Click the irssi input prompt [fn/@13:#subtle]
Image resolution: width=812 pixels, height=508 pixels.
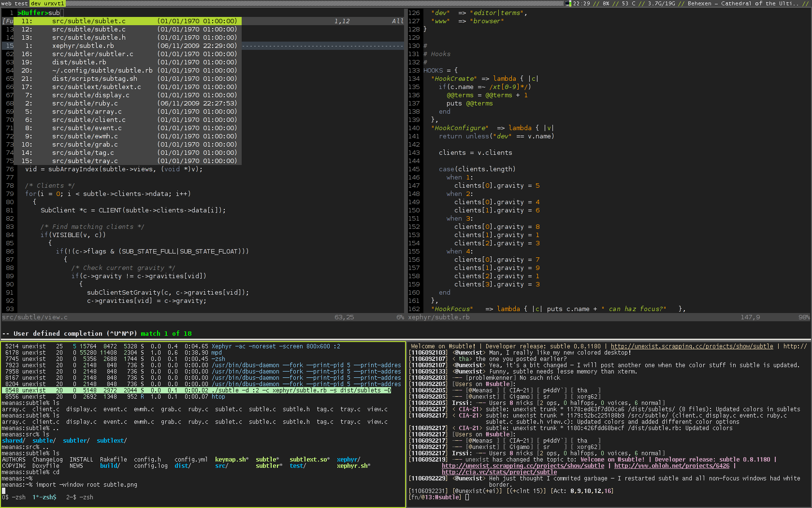click(435, 497)
